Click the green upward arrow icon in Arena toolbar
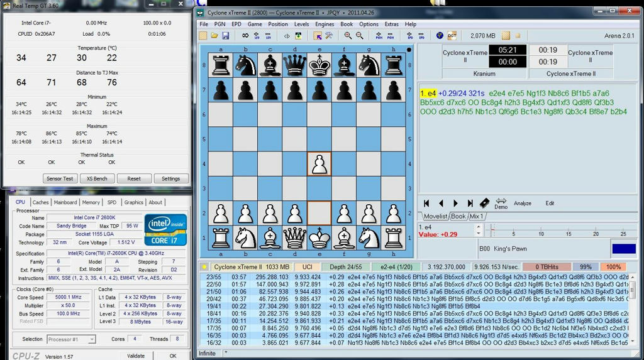The height and width of the screenshot is (360, 644). click(298, 36)
